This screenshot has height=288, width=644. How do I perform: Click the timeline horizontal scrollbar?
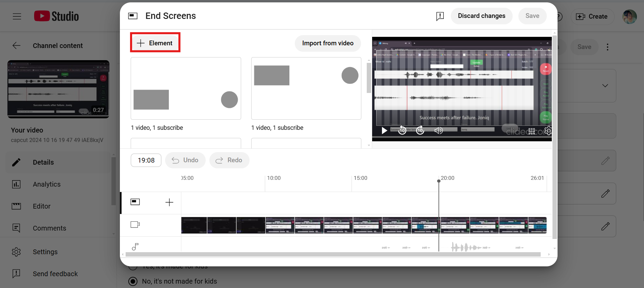[333, 255]
